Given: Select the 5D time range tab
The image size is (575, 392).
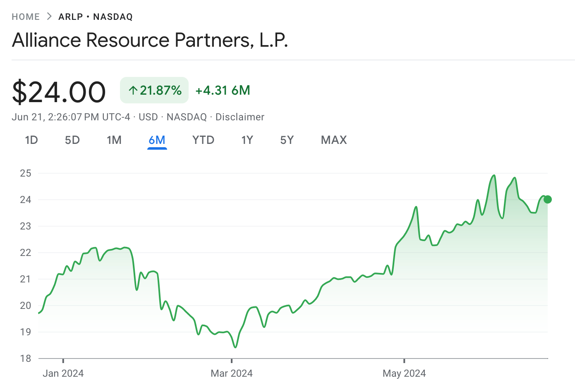Looking at the screenshot, I should [72, 140].
